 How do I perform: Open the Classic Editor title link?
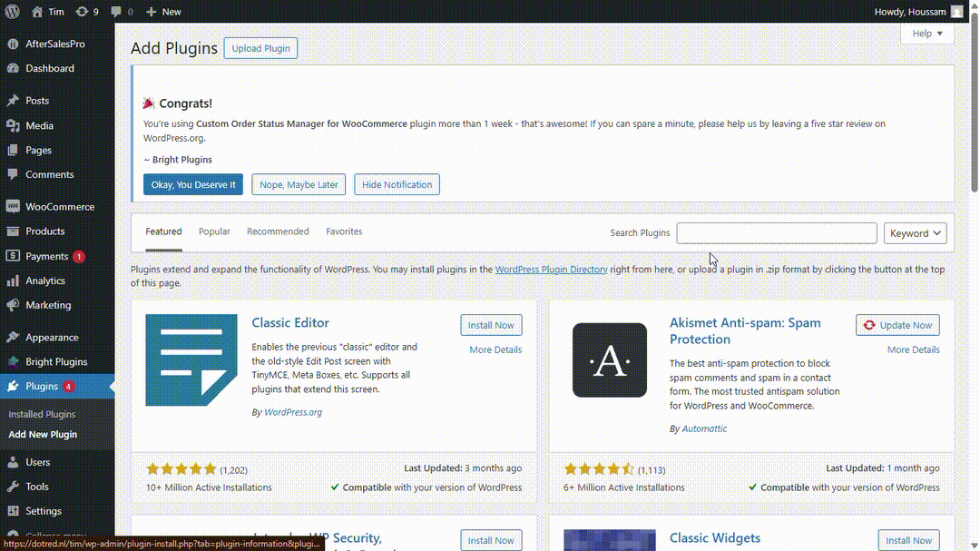pos(290,323)
